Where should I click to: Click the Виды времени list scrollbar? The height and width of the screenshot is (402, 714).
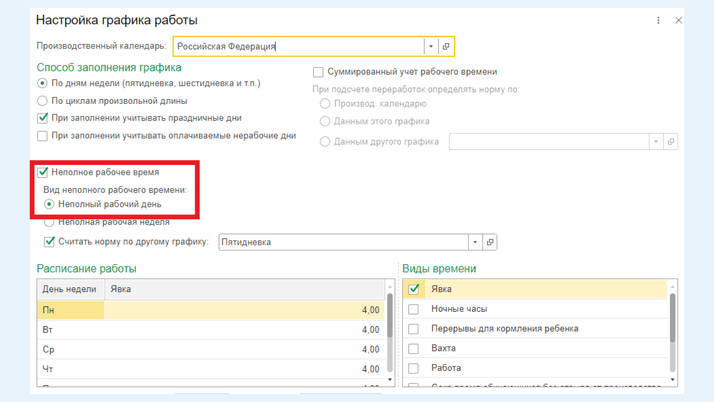point(672,320)
